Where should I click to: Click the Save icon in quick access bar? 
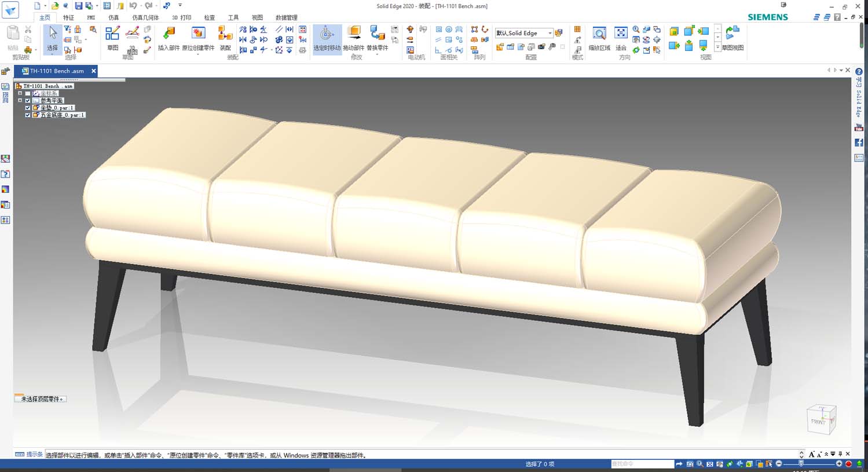(78, 6)
